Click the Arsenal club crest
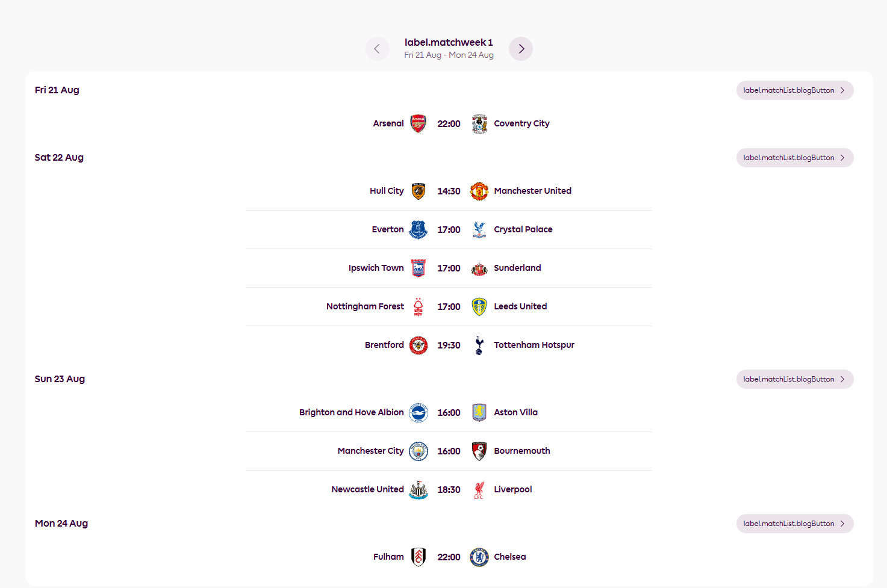Screen dimensions: 887x588 pos(419,123)
